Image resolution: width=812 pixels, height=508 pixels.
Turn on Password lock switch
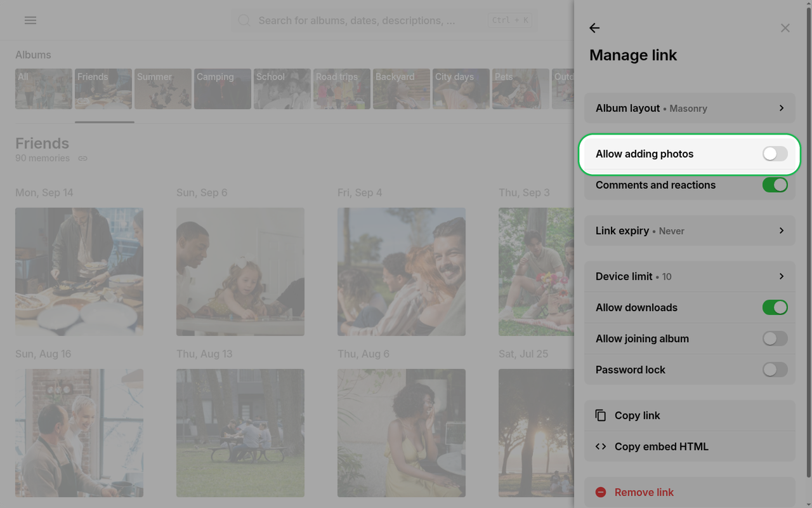click(x=775, y=370)
